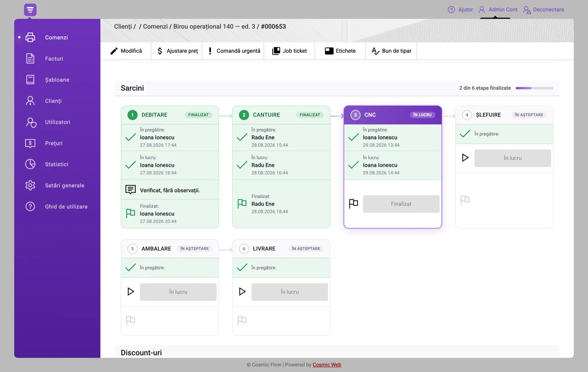The height and width of the screenshot is (372, 588).
Task: Click the comment icon in DEBITARE card
Action: coord(130,189)
